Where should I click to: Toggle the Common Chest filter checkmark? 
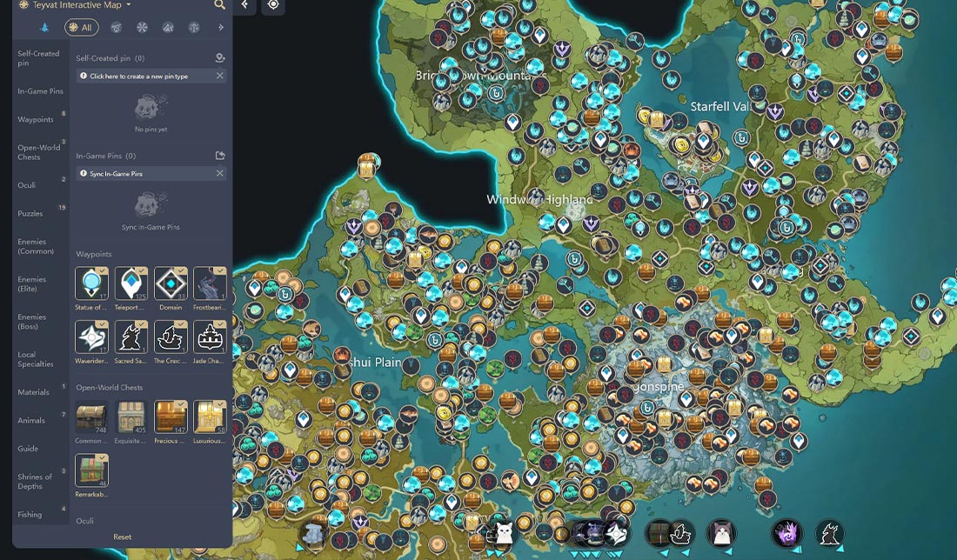click(x=102, y=405)
